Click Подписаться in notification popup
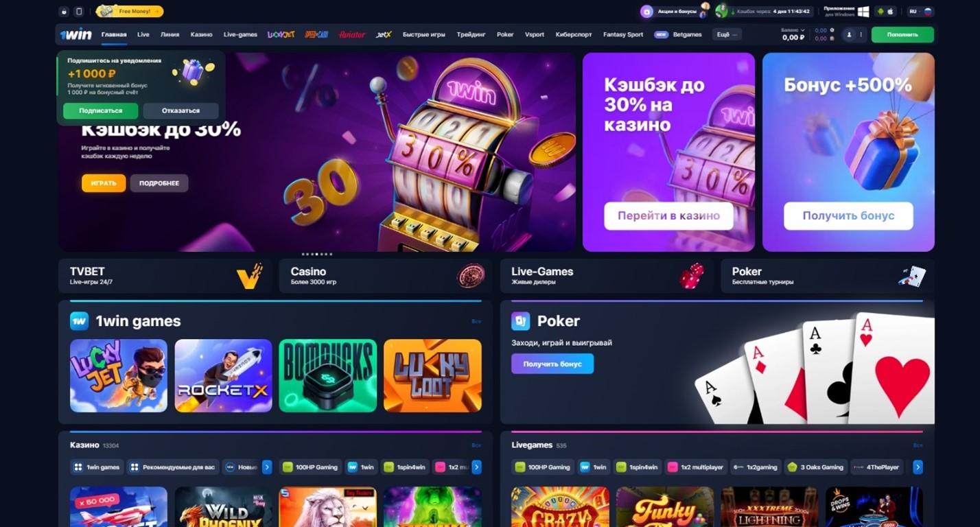Image resolution: width=980 pixels, height=527 pixels. (101, 110)
